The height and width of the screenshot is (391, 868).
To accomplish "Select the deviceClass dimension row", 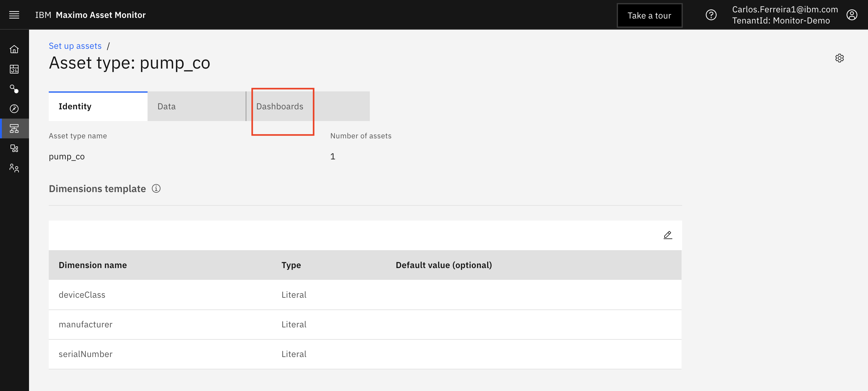I will 365,295.
